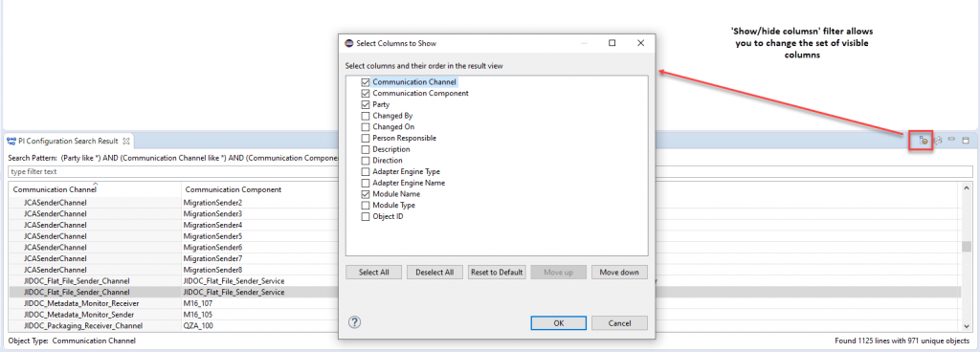Enable the Adapter Engine Name column
Image resolution: width=980 pixels, height=352 pixels.
(x=366, y=183)
